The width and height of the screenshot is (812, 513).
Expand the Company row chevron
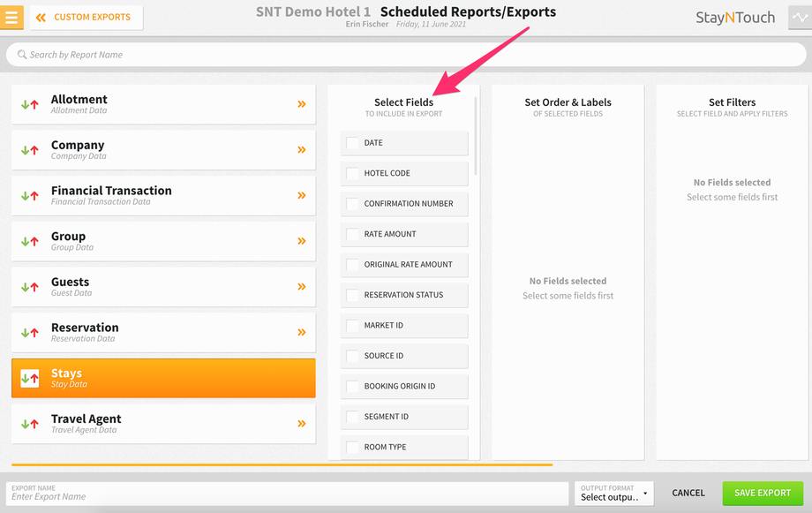pos(302,150)
